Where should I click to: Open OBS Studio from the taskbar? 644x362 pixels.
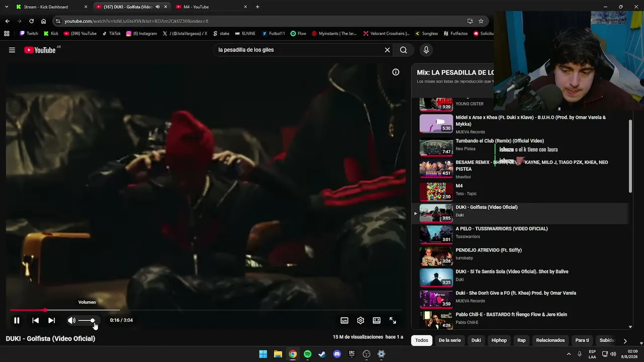pyautogui.click(x=366, y=354)
